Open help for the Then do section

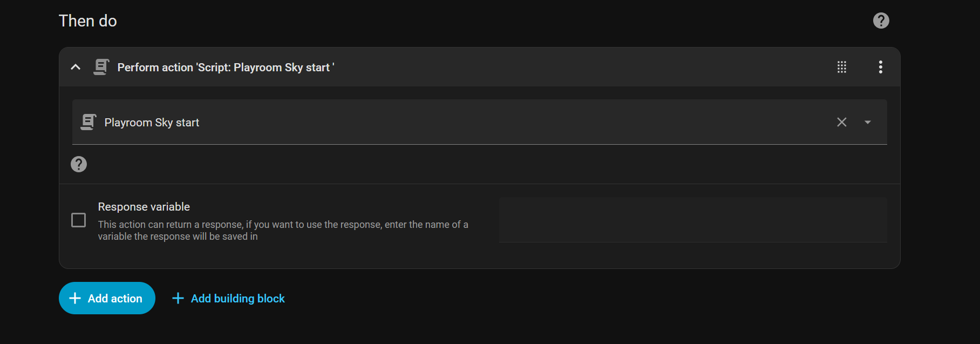[881, 21]
